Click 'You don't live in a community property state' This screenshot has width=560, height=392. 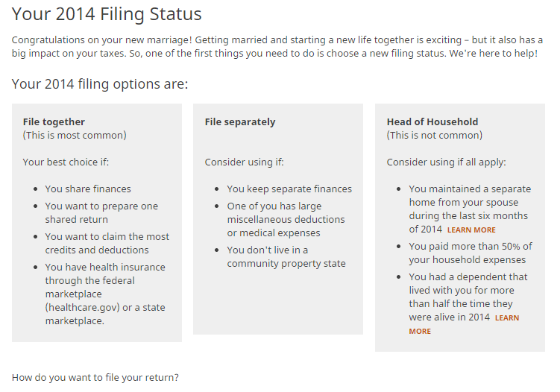pyautogui.click(x=286, y=256)
